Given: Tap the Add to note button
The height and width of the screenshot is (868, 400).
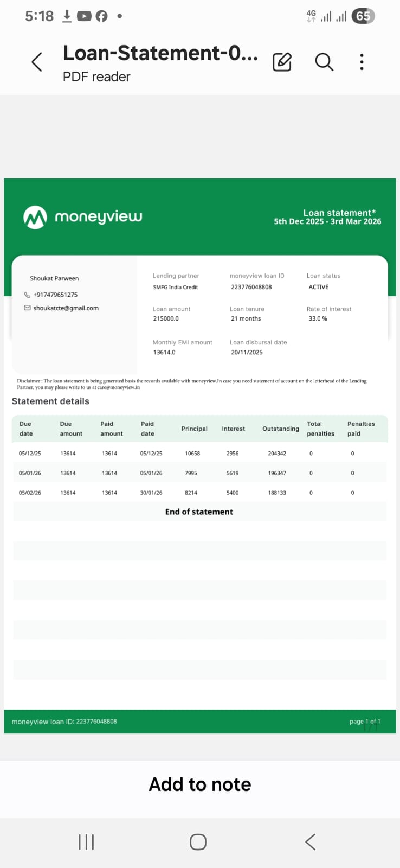Looking at the screenshot, I should click(200, 784).
